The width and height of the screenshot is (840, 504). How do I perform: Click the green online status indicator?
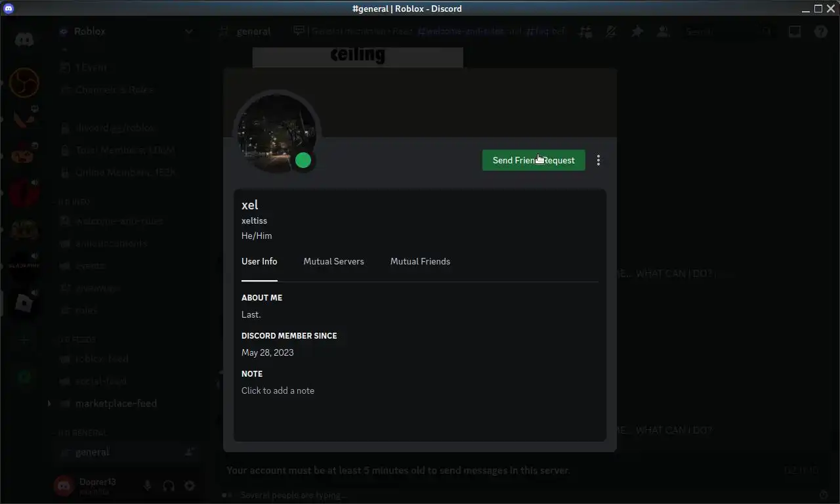tap(303, 160)
